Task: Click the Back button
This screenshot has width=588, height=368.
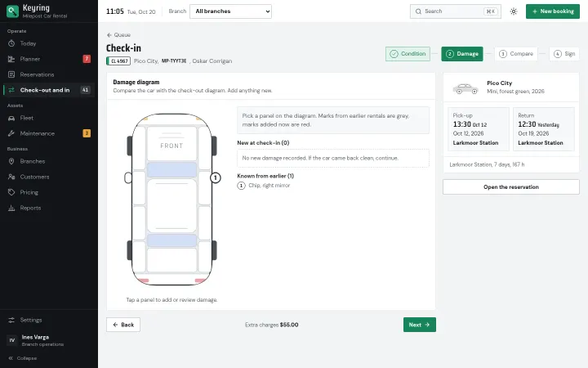Action: coord(123,325)
